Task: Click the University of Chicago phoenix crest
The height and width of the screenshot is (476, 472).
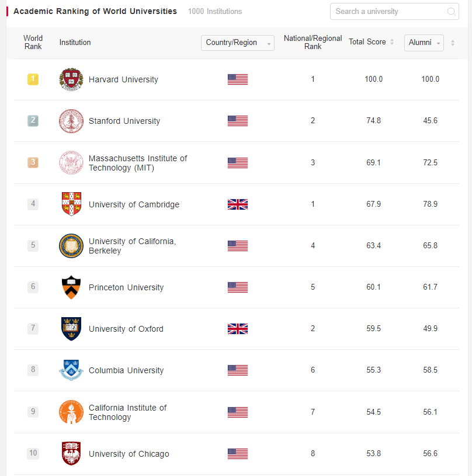Action: coord(71,454)
